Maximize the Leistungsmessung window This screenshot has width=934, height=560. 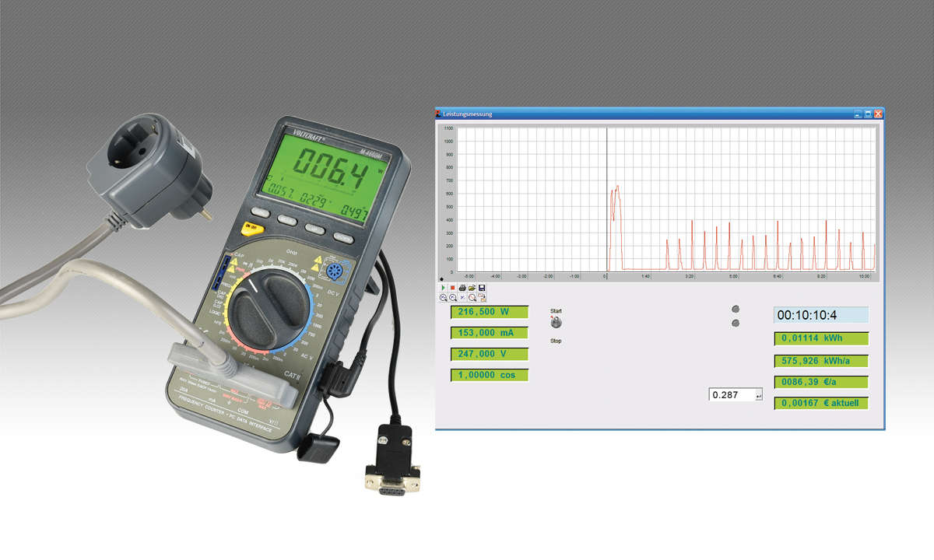pyautogui.click(x=868, y=114)
